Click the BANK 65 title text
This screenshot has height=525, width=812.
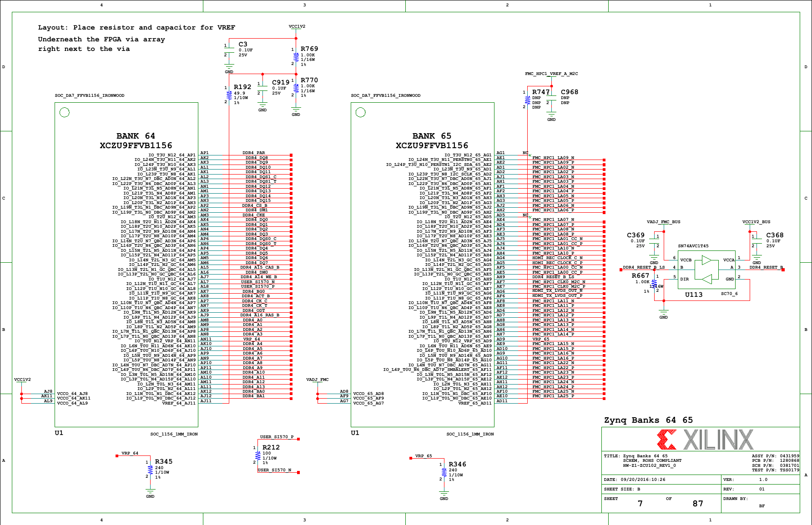tap(432, 136)
